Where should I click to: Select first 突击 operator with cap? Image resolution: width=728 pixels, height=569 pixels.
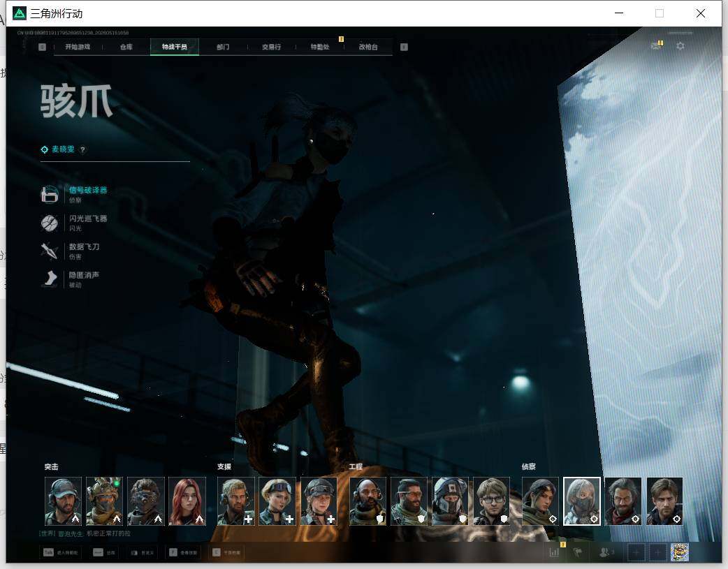coord(63,501)
